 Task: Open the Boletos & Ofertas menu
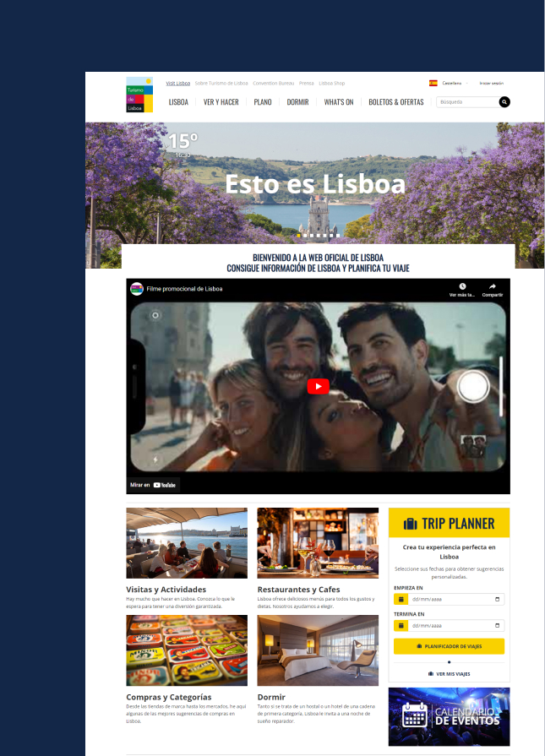(x=396, y=102)
